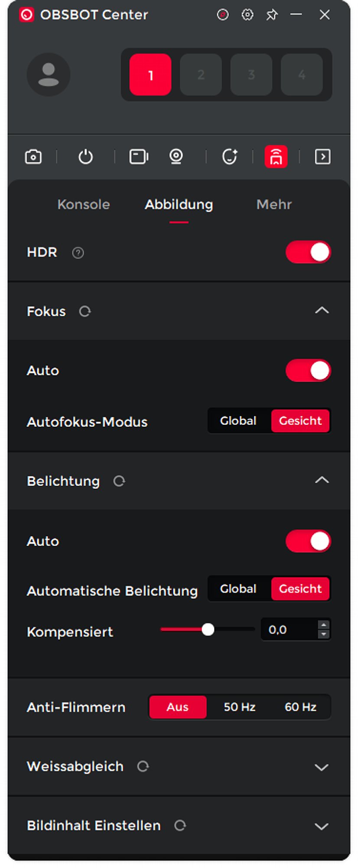Open the settings gear icon

pyautogui.click(x=247, y=15)
